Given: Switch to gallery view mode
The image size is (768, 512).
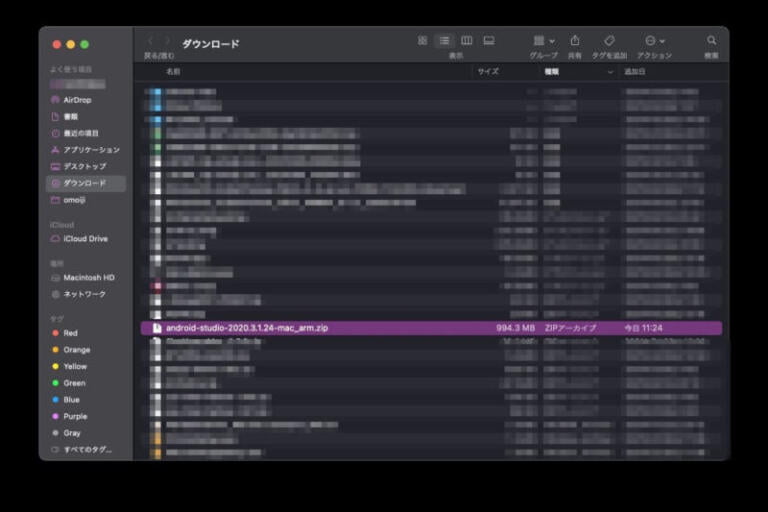Looking at the screenshot, I should pyautogui.click(x=489, y=41).
